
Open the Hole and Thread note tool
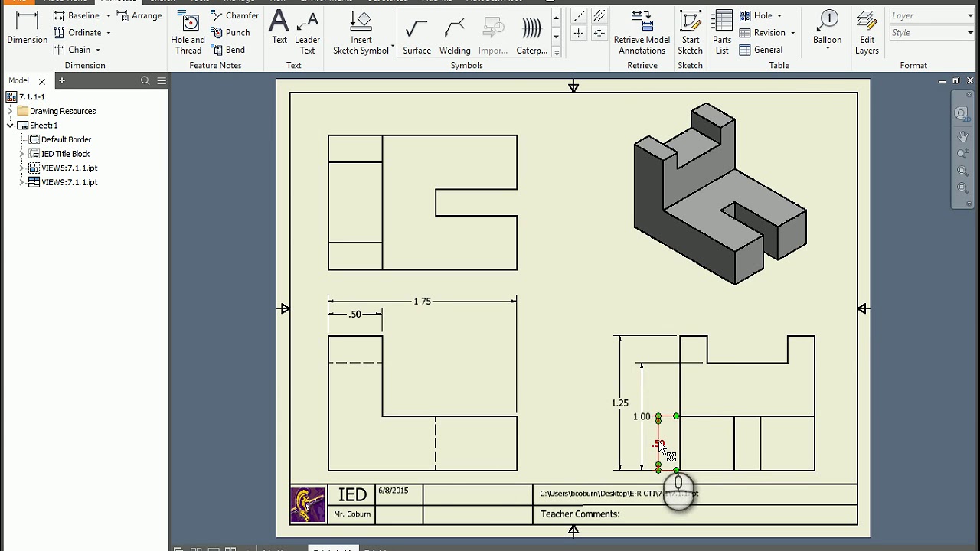pyautogui.click(x=188, y=33)
